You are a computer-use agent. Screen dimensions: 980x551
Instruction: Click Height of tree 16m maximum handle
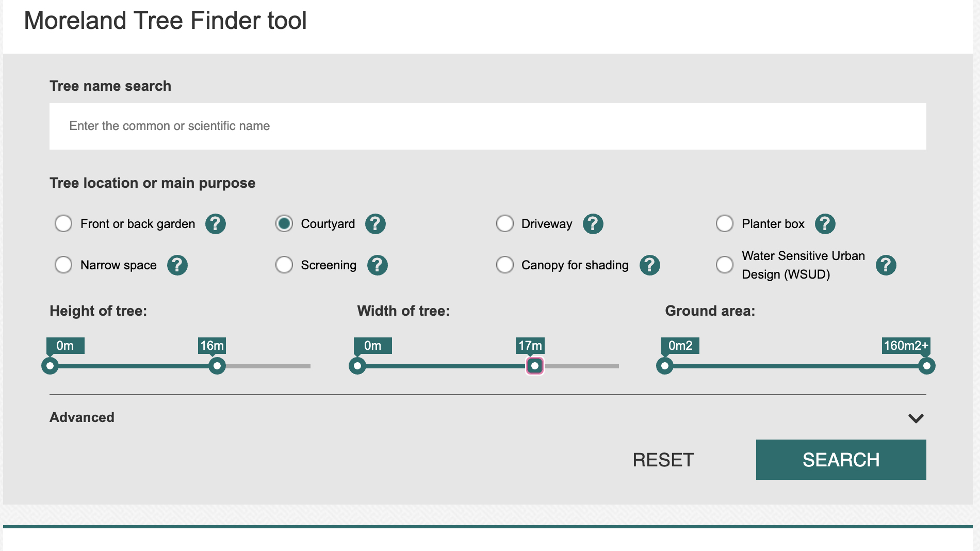(x=217, y=366)
